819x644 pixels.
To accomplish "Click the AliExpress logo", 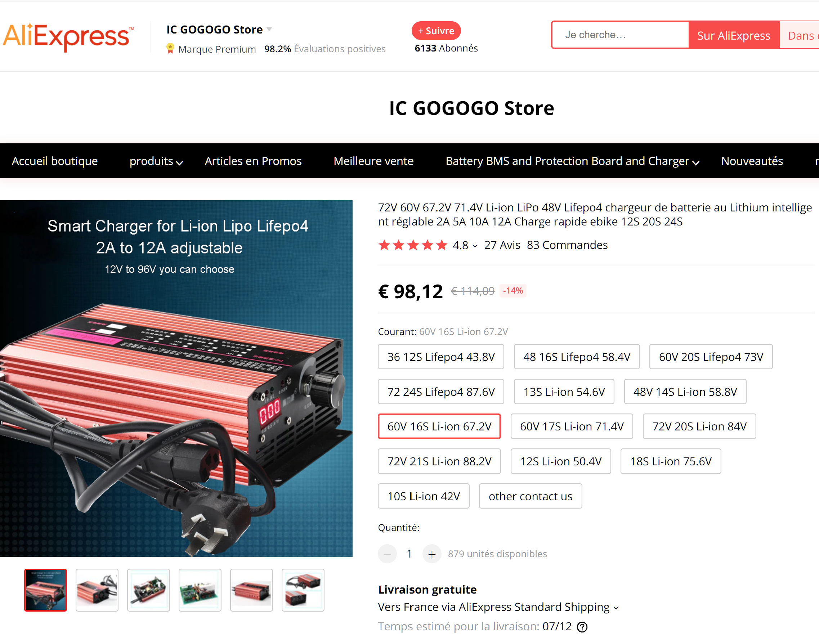I will pyautogui.click(x=68, y=37).
